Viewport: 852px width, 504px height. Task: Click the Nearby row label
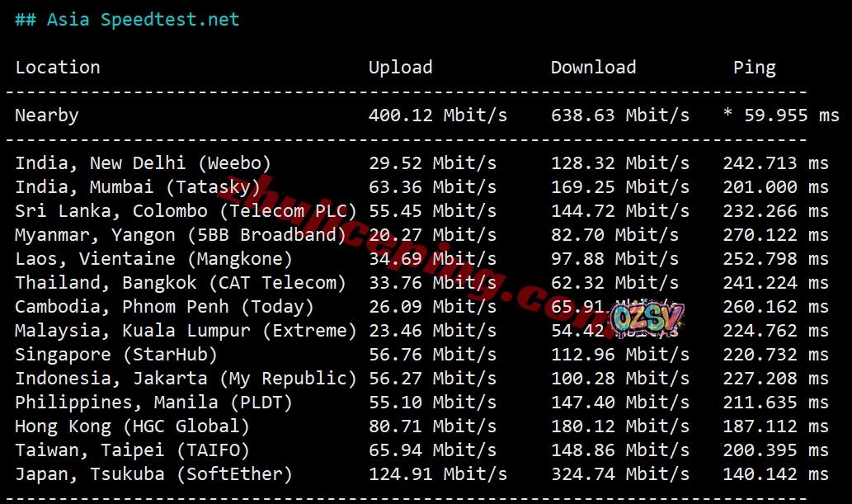click(47, 115)
